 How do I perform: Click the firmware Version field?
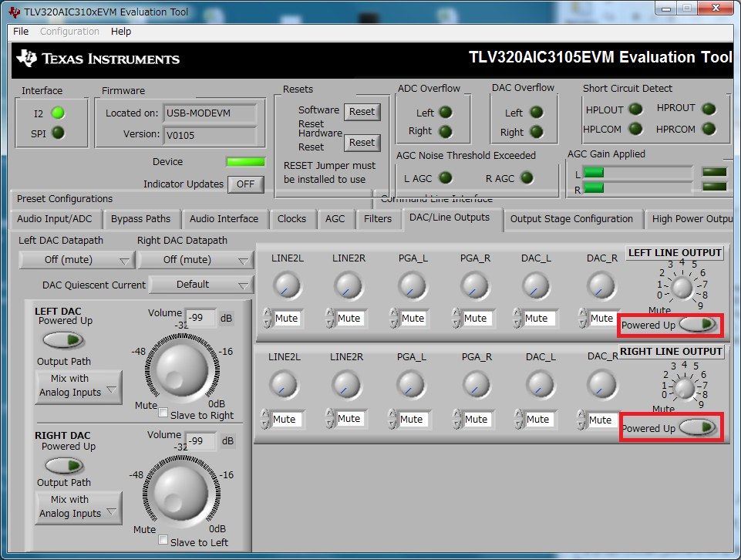(210, 135)
